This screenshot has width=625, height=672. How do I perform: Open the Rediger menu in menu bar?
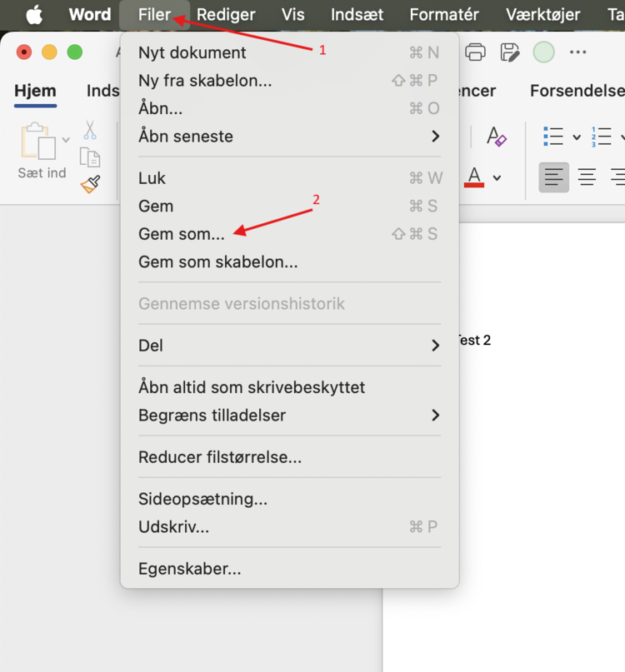(x=226, y=14)
